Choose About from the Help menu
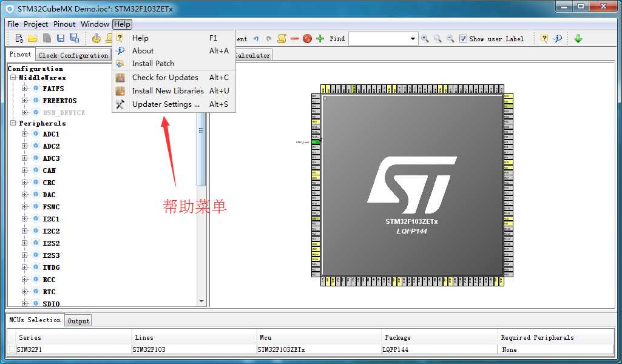The image size is (622, 364). [x=174, y=51]
